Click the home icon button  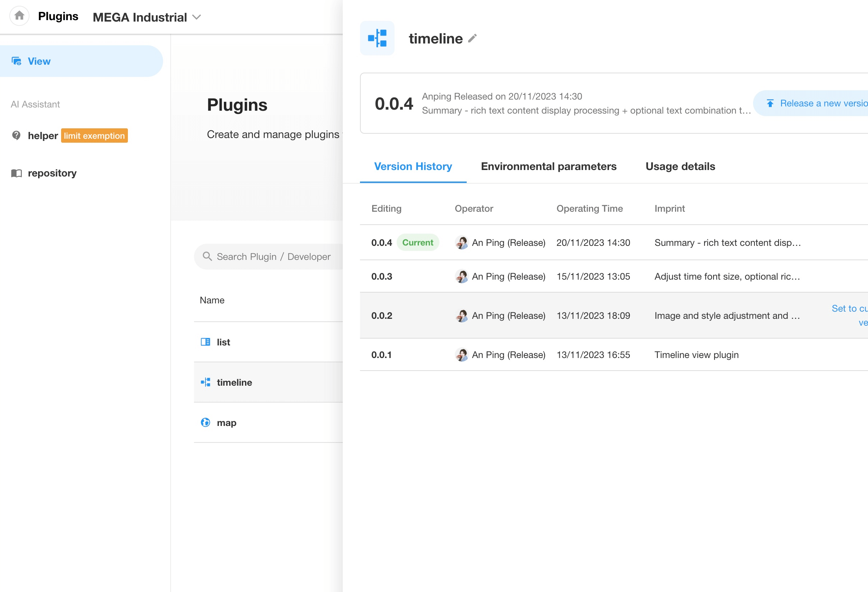[x=19, y=16]
